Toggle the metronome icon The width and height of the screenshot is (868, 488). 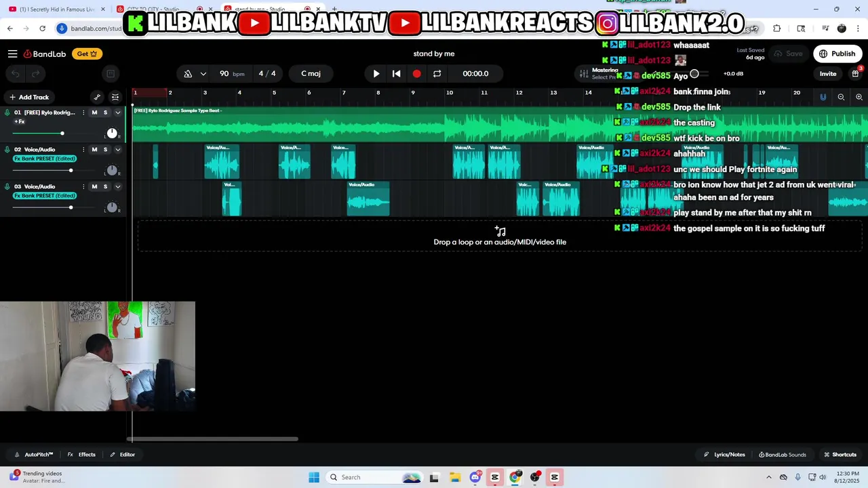[188, 73]
